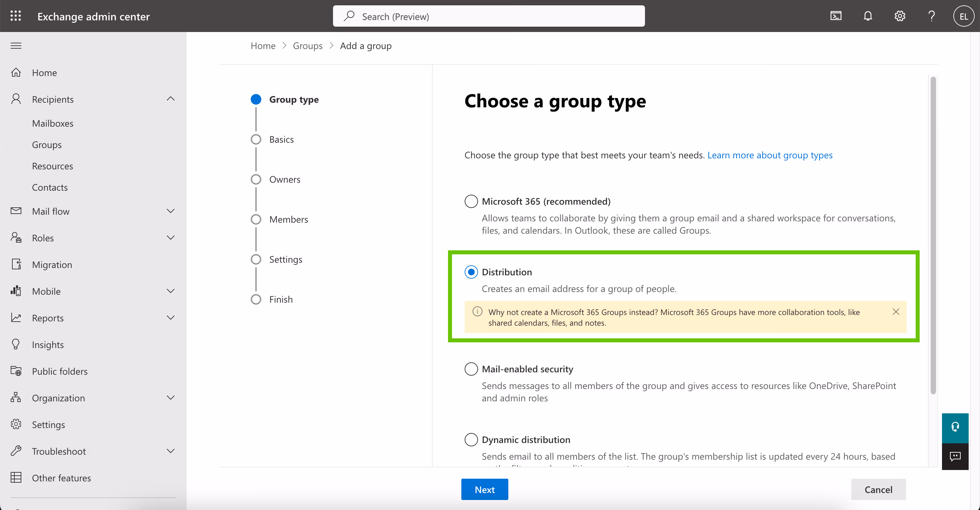
Task: Go to Public folders in navigation
Action: click(x=60, y=371)
